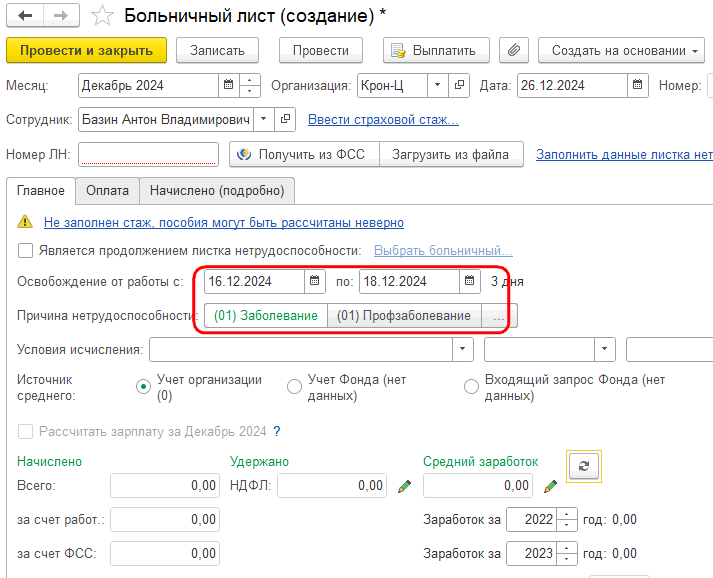The image size is (713, 578).
Task: Choose '(01) Профзаболевание' disability reason
Action: click(404, 316)
